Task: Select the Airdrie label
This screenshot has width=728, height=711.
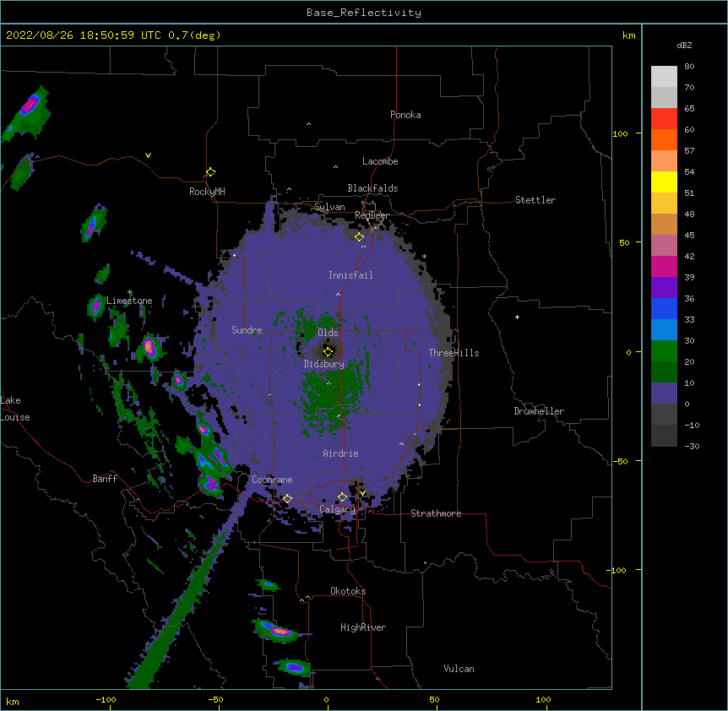Action: (x=340, y=453)
